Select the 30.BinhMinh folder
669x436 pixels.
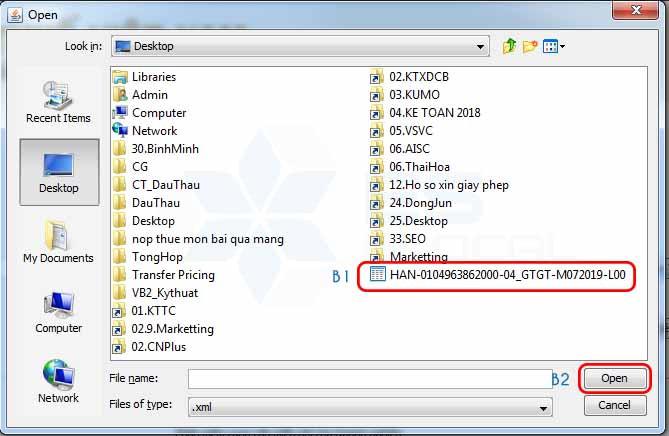pos(156,149)
